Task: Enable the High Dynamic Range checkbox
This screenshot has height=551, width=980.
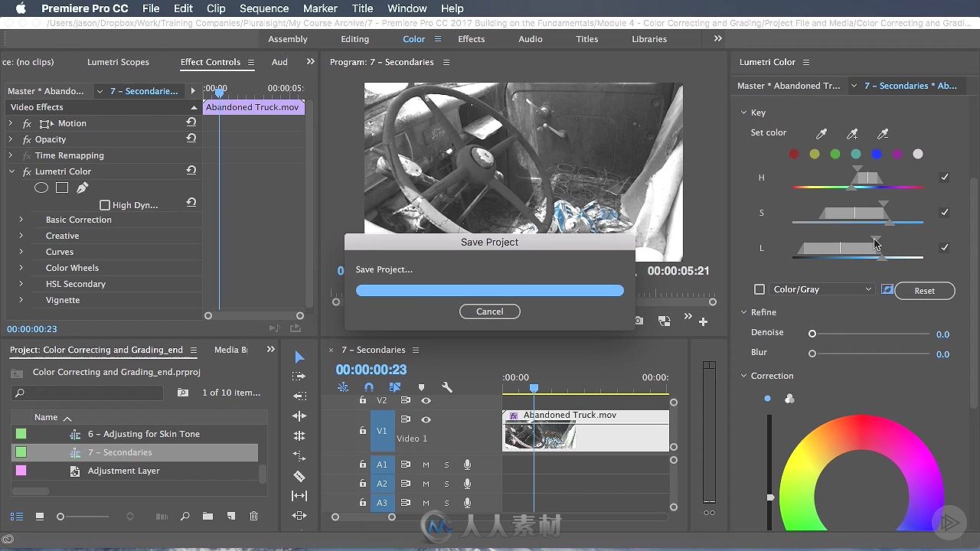Action: 105,205
